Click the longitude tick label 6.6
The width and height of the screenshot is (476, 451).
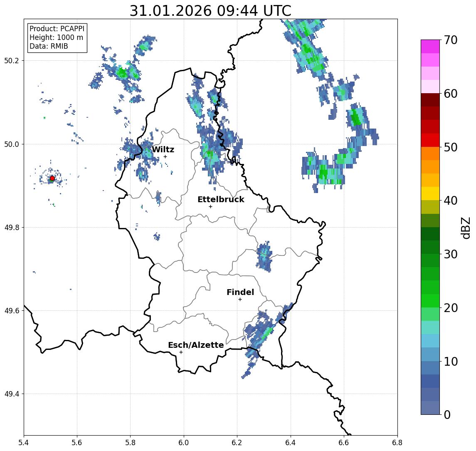pos(344,443)
